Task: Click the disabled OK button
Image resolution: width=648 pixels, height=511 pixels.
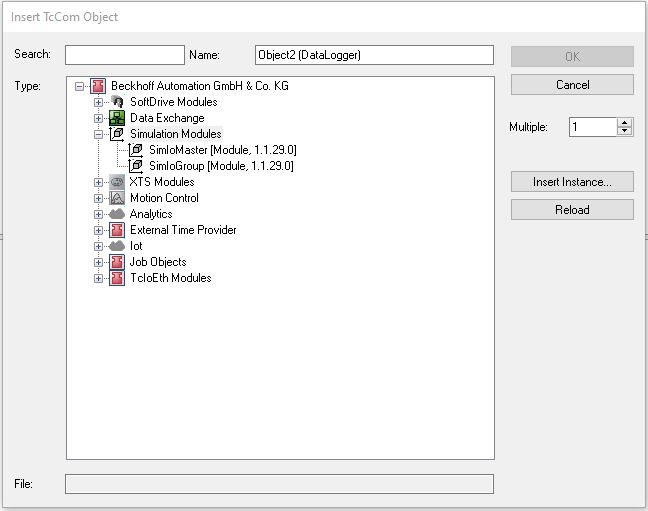Action: coord(572,57)
